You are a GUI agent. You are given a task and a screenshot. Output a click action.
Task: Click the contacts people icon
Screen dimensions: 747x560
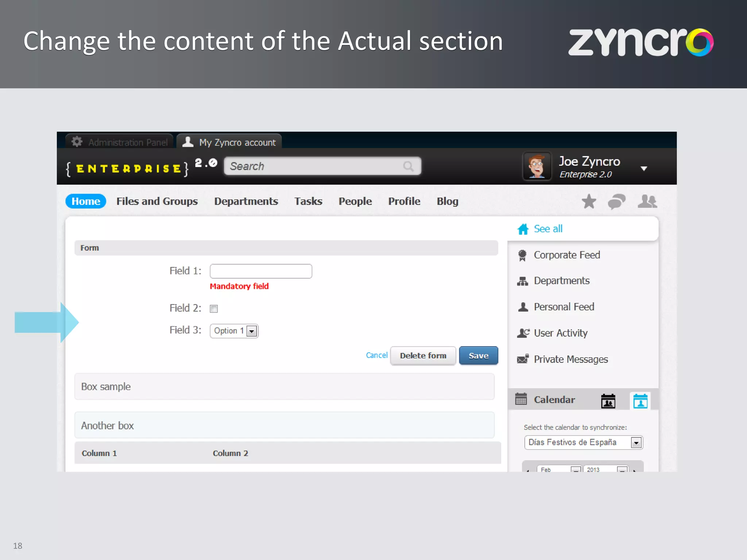click(x=647, y=201)
